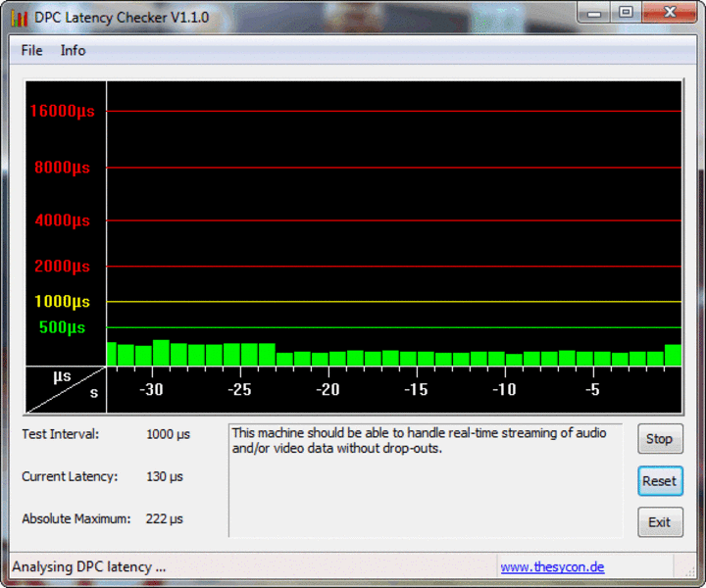Reset the latency measurements
Viewport: 706px width, 588px height.
coord(659,481)
